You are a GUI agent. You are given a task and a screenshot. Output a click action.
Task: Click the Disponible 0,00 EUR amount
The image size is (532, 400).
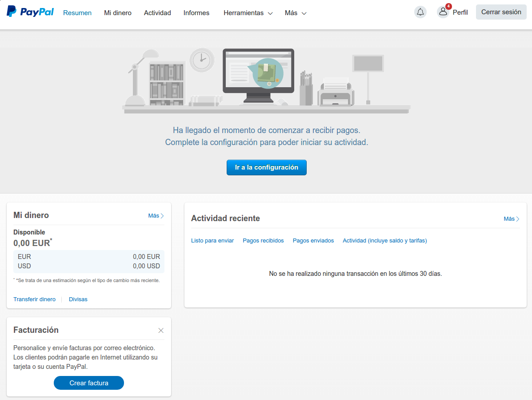click(x=32, y=243)
